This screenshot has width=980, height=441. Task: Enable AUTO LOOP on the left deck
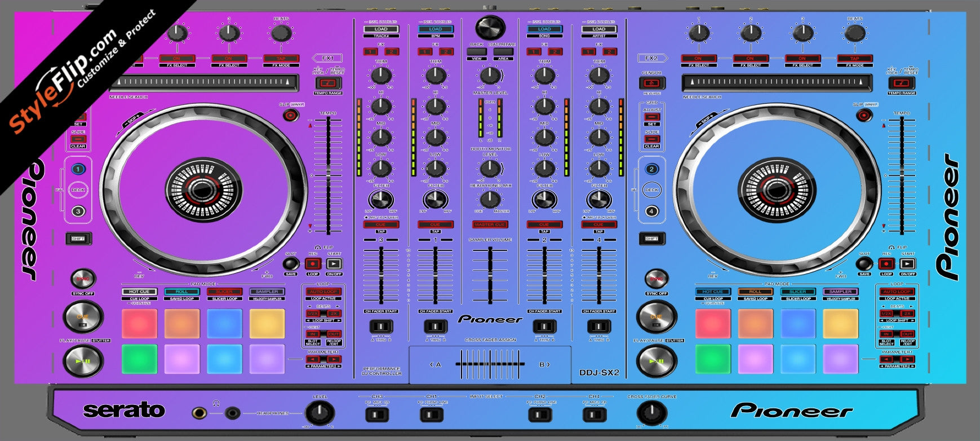click(323, 292)
